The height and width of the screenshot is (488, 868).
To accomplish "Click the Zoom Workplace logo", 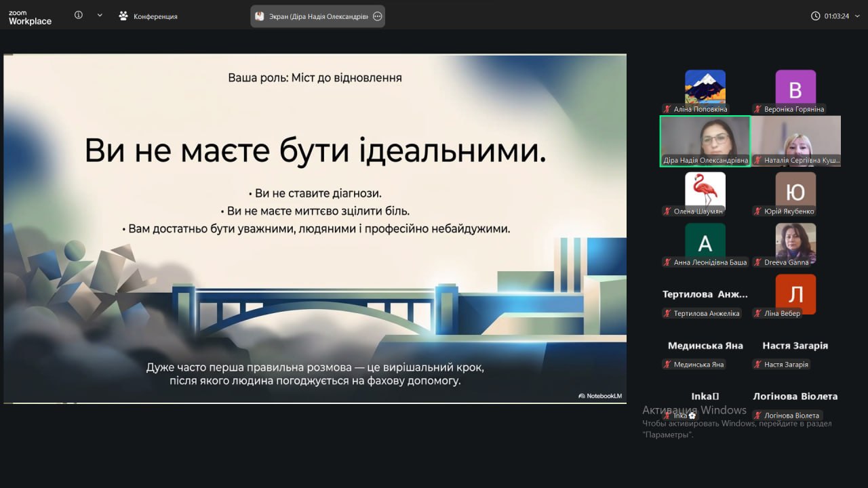I will [x=30, y=17].
